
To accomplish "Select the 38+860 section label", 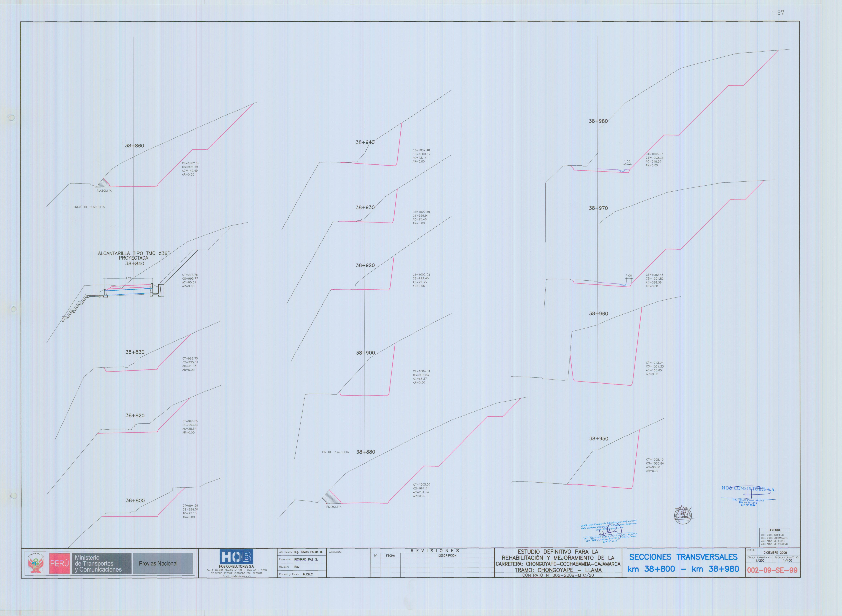I will click(134, 146).
